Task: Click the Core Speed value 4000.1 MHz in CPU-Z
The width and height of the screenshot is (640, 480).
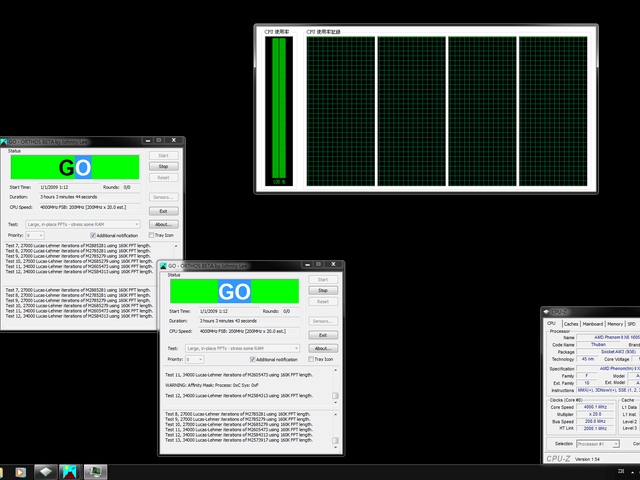Action: pos(596,407)
